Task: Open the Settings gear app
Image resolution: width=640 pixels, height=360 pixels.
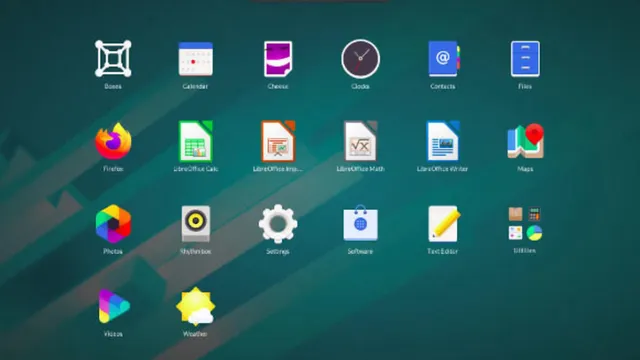Action: [x=278, y=224]
